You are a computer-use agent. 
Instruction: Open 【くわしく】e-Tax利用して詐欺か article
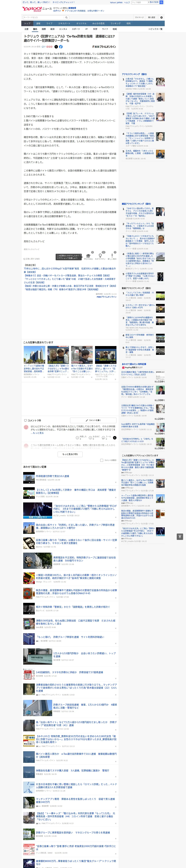tap(76, 491)
